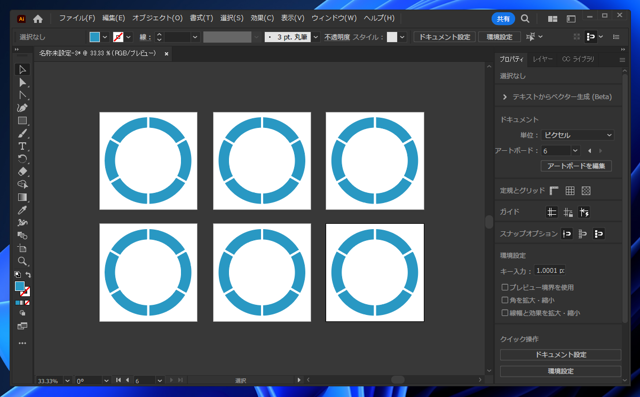Image resolution: width=640 pixels, height=397 pixels.
Task: Click キー入力 value field
Action: (x=550, y=271)
